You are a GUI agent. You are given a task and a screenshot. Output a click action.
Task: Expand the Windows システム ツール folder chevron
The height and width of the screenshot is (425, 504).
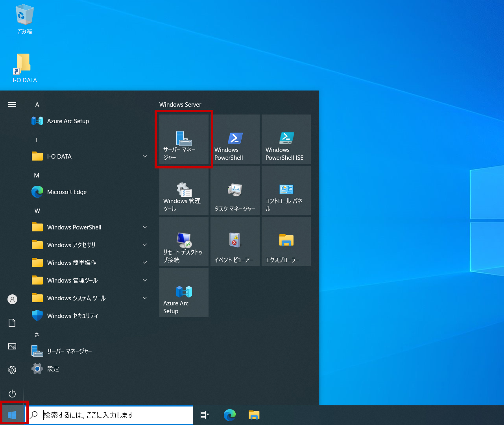145,298
